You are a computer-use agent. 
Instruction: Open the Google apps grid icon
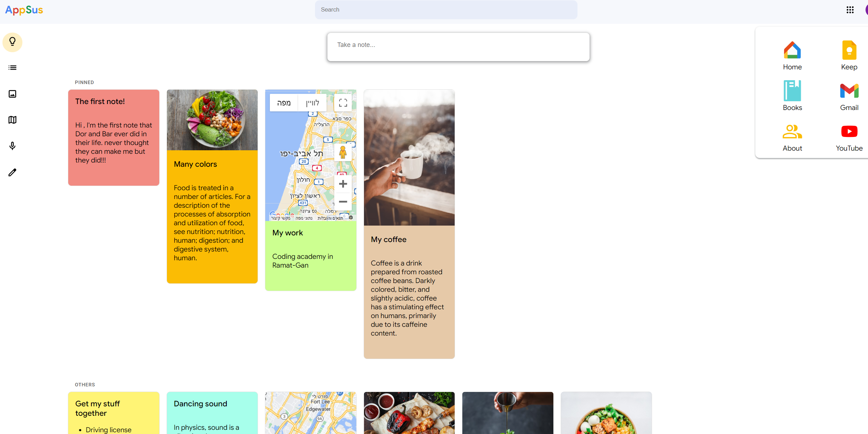point(850,10)
